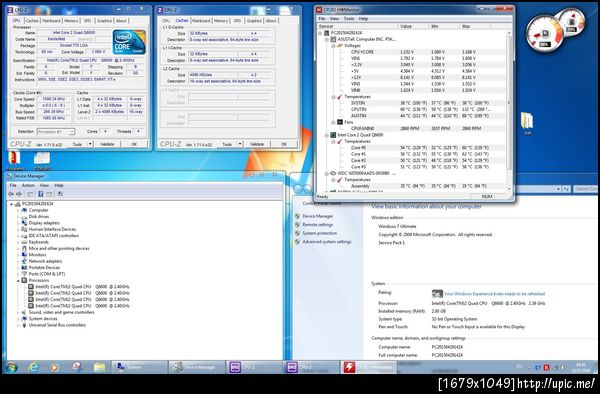Switch to Memory tab in CPU-Z processor window

click(x=71, y=21)
